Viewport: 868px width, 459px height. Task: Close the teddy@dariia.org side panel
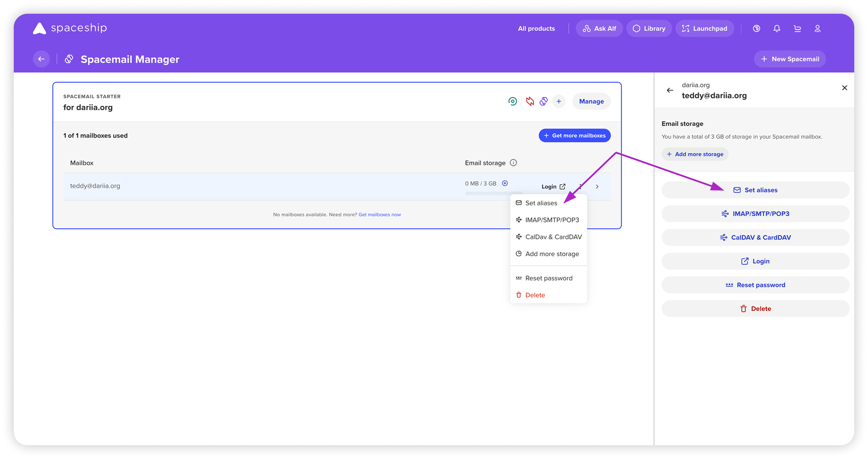845,88
